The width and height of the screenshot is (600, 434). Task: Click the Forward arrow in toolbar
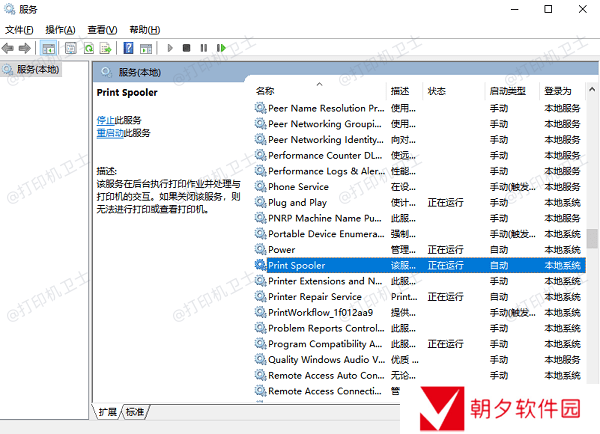point(26,47)
